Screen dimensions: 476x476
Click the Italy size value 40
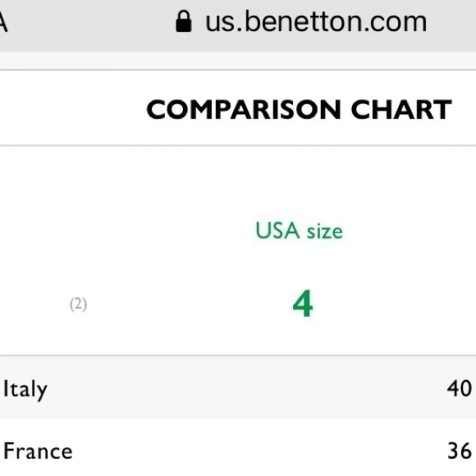459,389
